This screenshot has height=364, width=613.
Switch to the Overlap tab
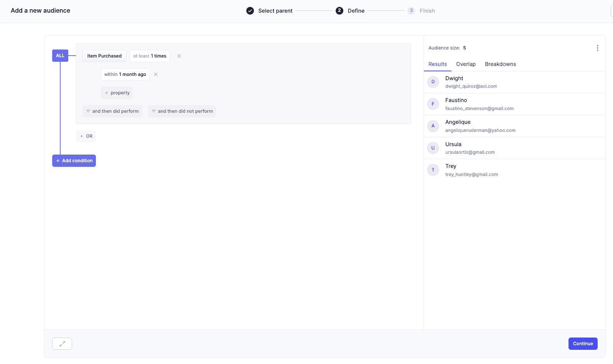(466, 64)
